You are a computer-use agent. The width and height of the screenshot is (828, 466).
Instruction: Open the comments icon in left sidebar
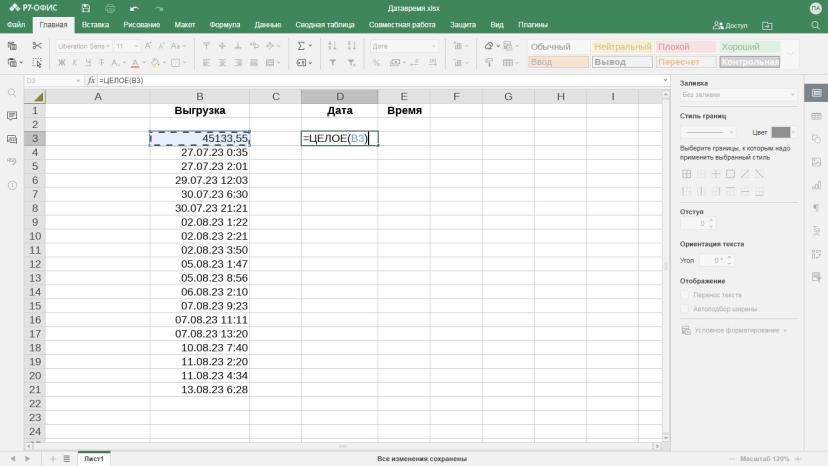coord(12,116)
